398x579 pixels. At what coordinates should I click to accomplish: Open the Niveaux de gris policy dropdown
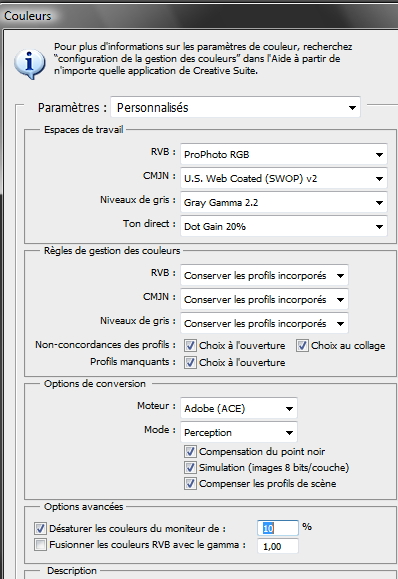coord(264,323)
